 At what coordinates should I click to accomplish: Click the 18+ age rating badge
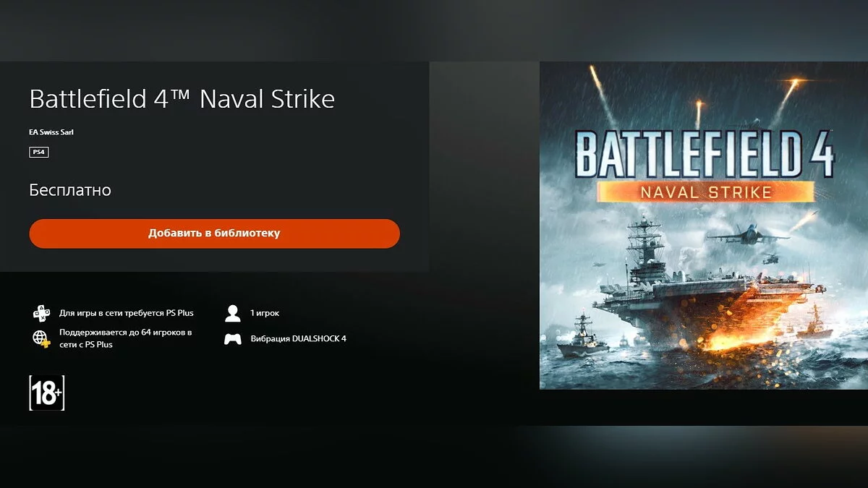tap(46, 393)
